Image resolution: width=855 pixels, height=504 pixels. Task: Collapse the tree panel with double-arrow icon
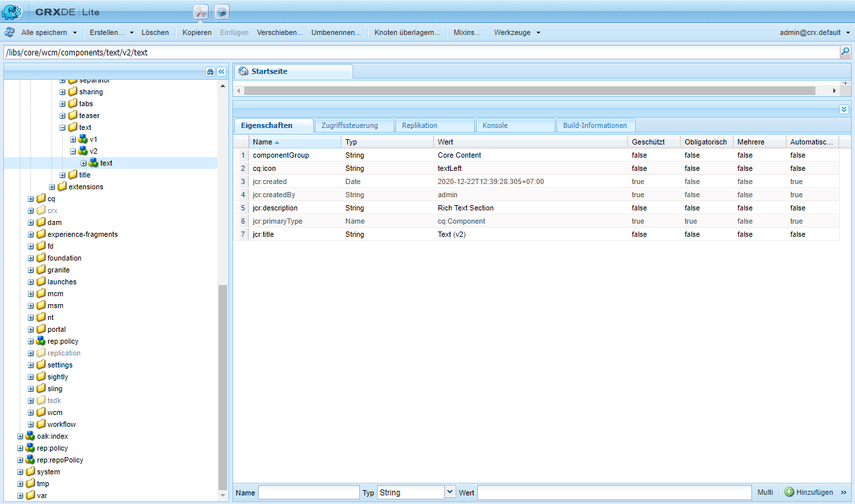tap(222, 71)
